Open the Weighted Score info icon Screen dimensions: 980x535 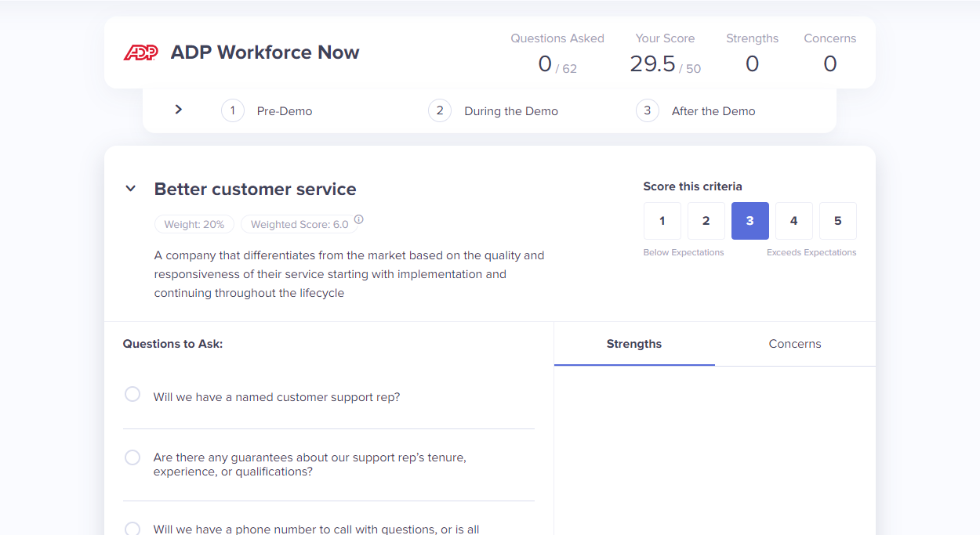358,219
